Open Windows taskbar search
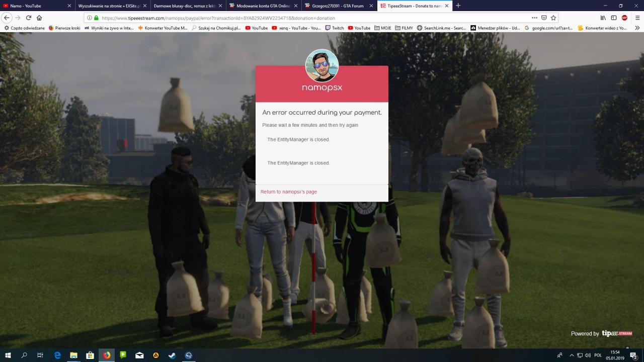644x362 pixels. tap(24, 355)
